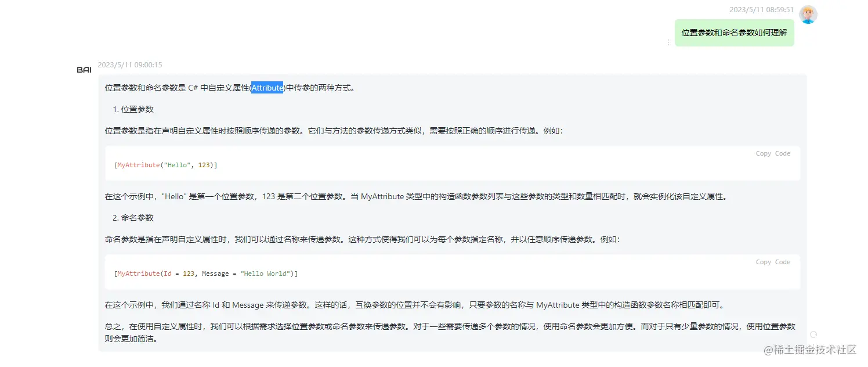Click timestamp 2023/5/11 09:00:15

130,65
